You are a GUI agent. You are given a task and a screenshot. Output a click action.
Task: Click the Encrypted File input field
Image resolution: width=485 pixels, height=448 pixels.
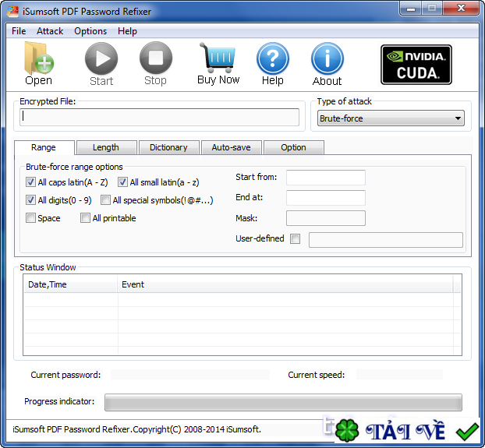[x=159, y=117]
